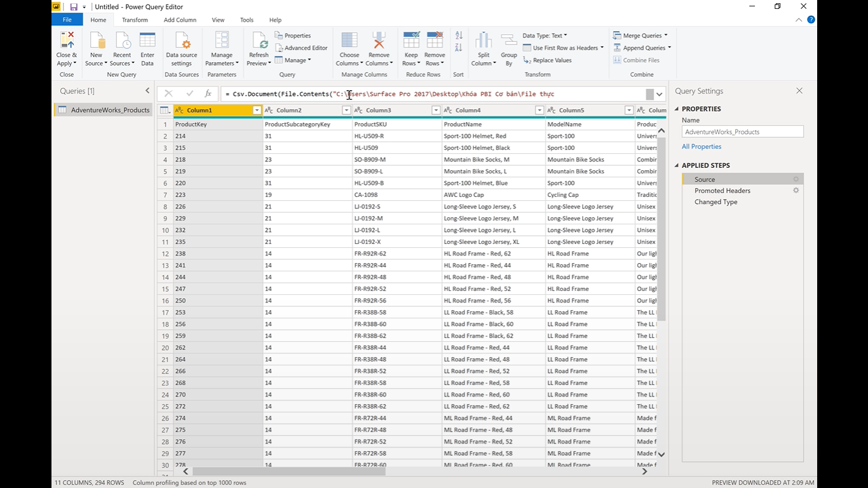The width and height of the screenshot is (868, 488).
Task: Click the Manage Parameters icon
Action: 222,41
